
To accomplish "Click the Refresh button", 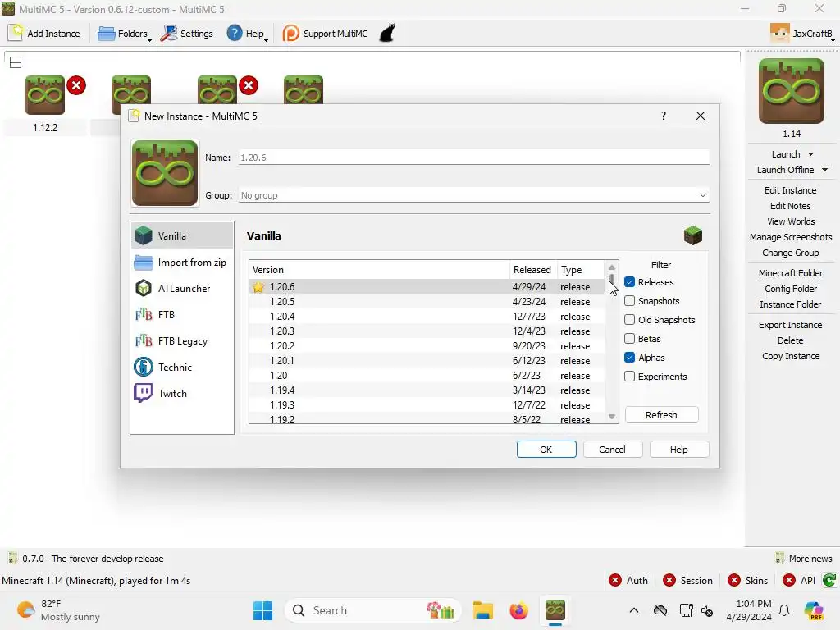I will [x=662, y=415].
